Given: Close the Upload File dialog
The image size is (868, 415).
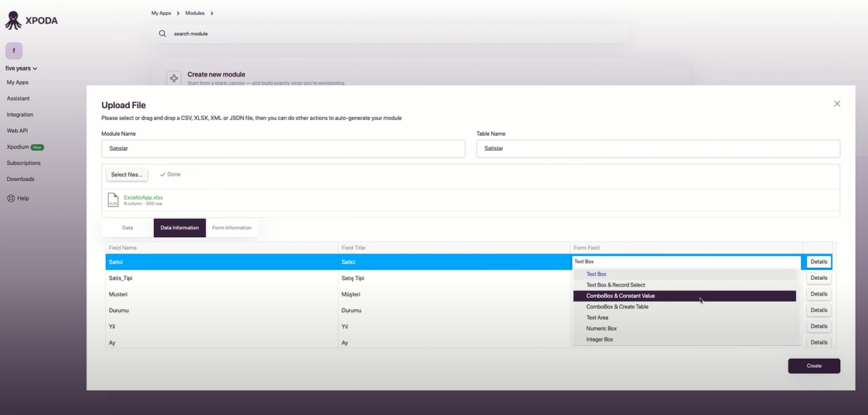Looking at the screenshot, I should click(837, 104).
